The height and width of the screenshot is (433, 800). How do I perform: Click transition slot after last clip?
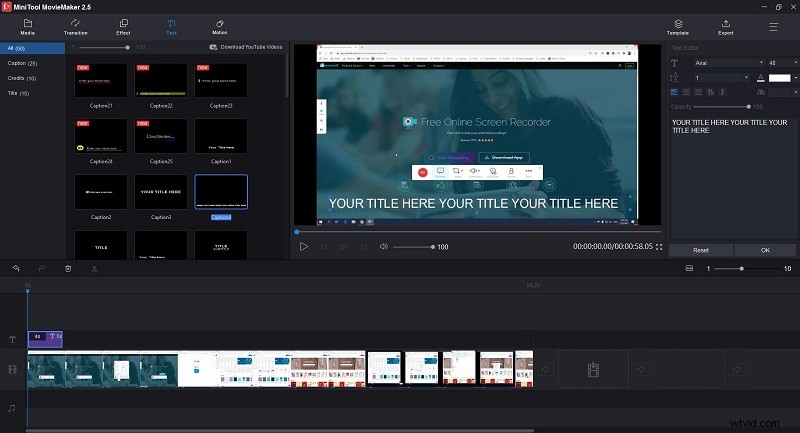pyautogui.click(x=546, y=369)
